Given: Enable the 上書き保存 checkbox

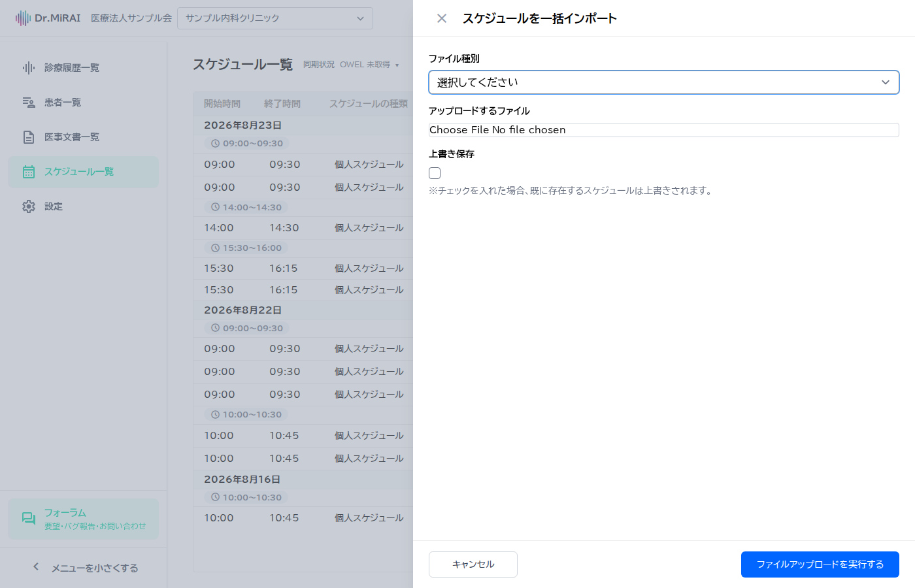Looking at the screenshot, I should point(435,173).
